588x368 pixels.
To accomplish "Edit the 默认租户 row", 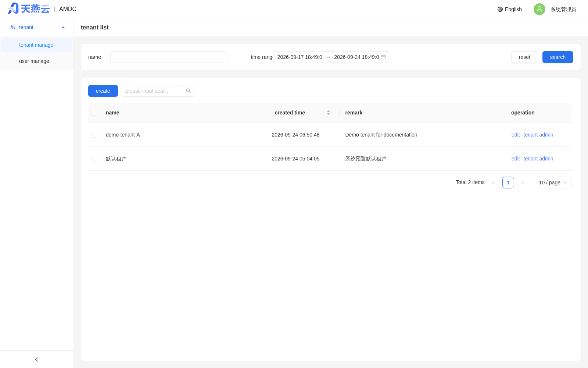I will (x=516, y=159).
